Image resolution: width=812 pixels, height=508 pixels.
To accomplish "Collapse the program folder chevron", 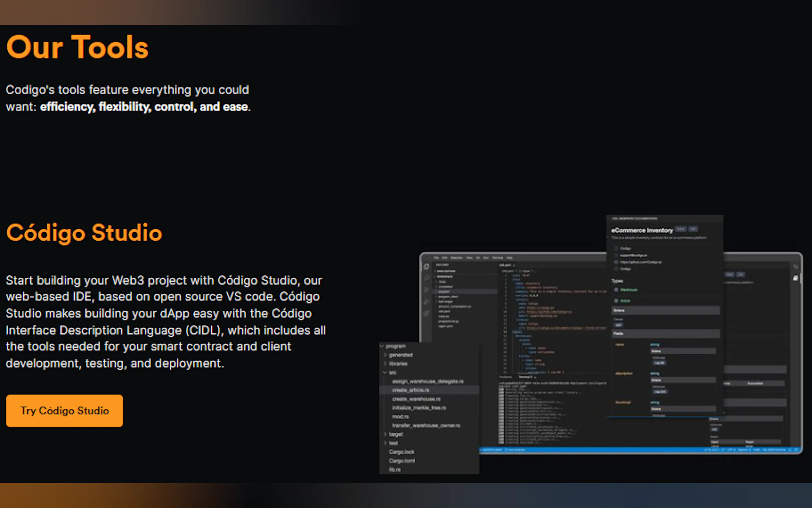I will click(x=382, y=346).
